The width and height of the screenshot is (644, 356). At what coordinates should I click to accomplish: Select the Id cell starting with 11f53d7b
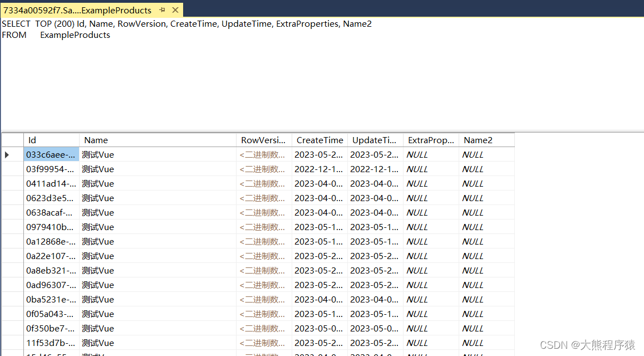(51, 343)
